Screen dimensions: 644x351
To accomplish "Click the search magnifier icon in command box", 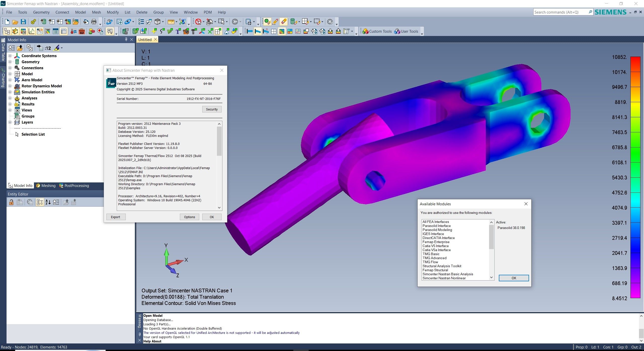I will click(590, 12).
